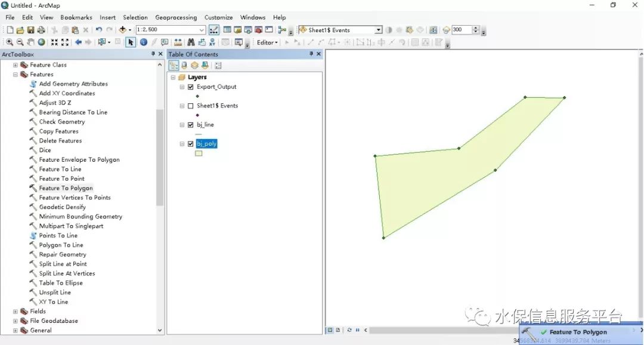
Task: Click the bj_line line symbol
Action: pos(199,134)
